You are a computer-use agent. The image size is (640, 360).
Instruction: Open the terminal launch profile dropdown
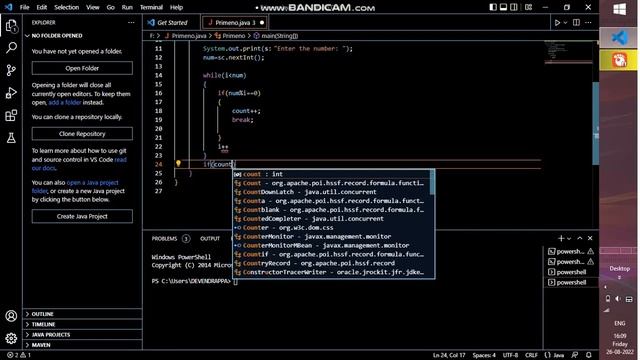point(569,239)
